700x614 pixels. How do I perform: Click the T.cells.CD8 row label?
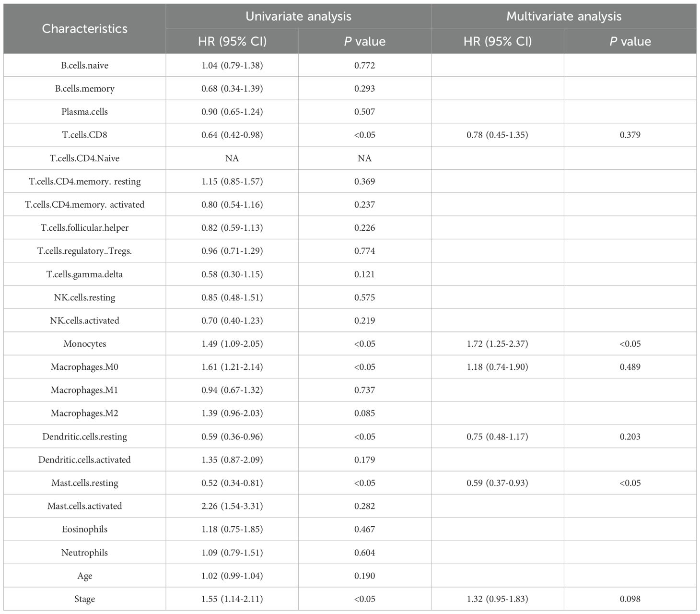[x=84, y=135]
